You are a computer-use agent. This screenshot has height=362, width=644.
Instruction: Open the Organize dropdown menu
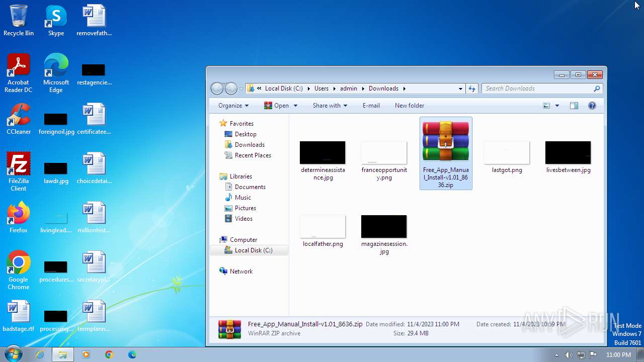(x=233, y=106)
